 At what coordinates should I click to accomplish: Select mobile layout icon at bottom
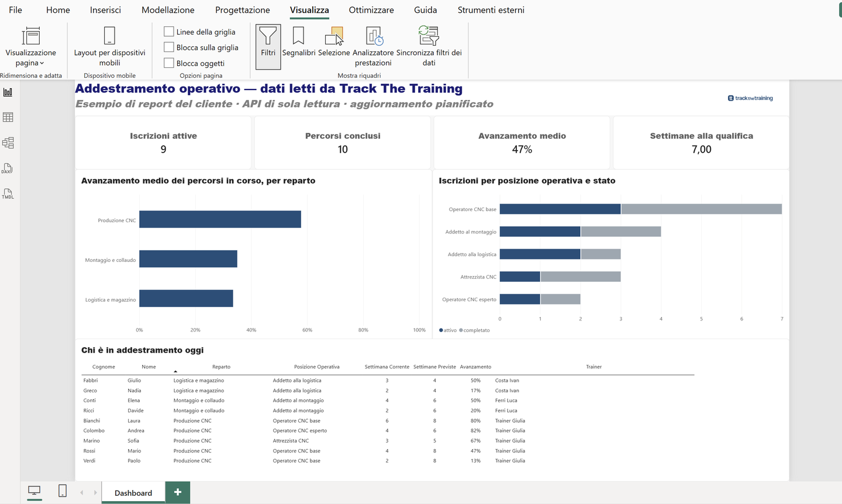(63, 491)
